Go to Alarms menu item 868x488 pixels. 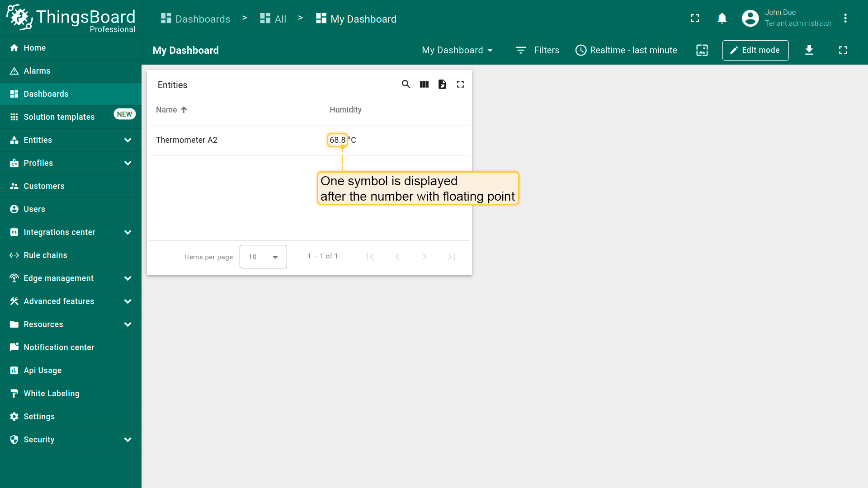point(37,71)
